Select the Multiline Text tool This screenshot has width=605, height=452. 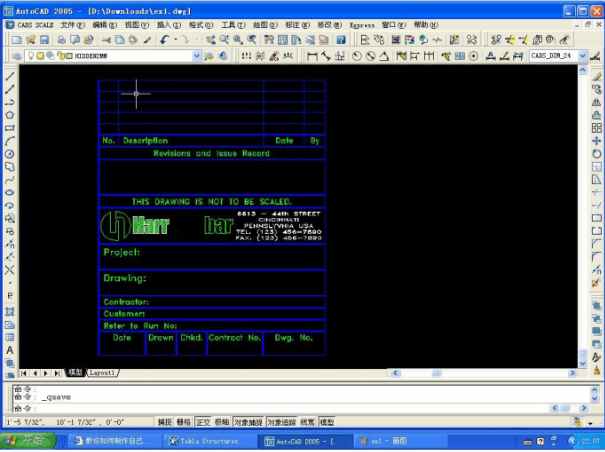click(10, 350)
